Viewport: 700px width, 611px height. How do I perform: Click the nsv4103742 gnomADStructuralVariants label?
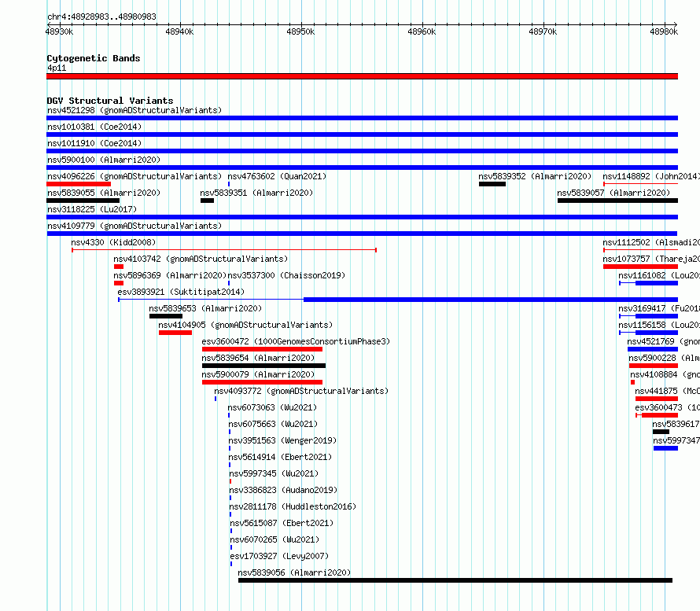pos(201,259)
